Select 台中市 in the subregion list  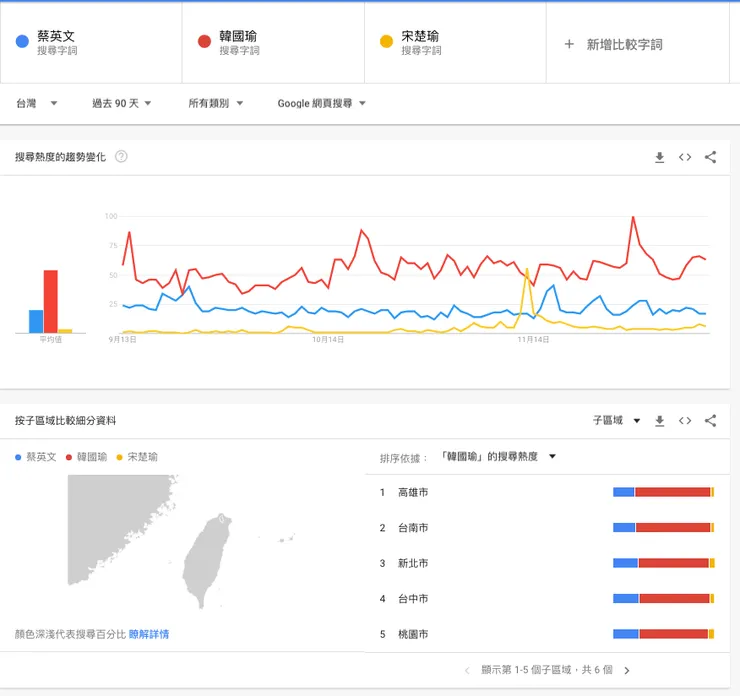coord(413,598)
